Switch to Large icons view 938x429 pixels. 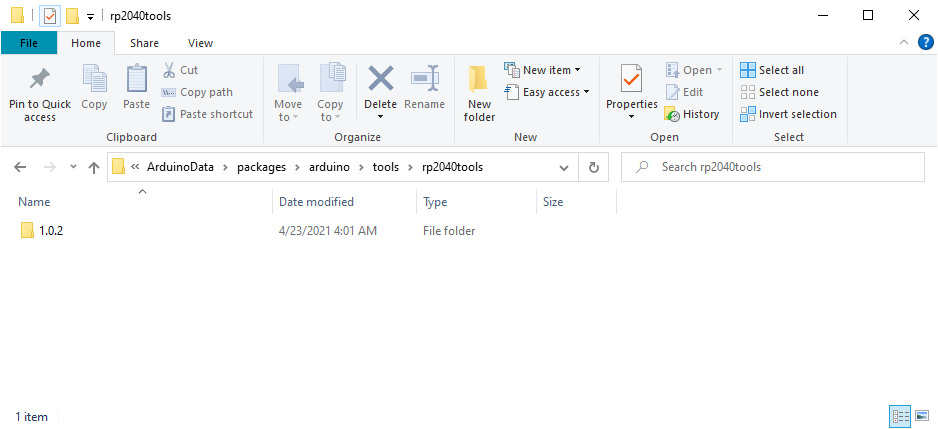click(x=922, y=416)
